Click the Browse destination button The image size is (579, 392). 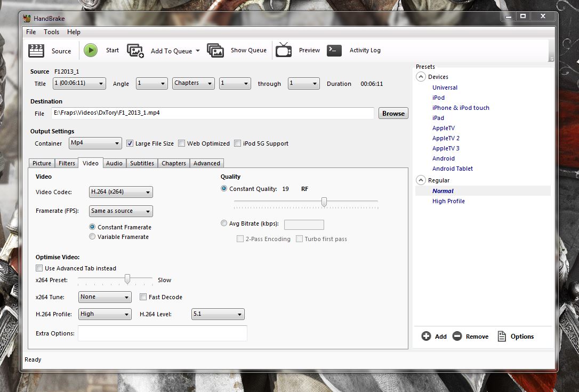tap(393, 114)
